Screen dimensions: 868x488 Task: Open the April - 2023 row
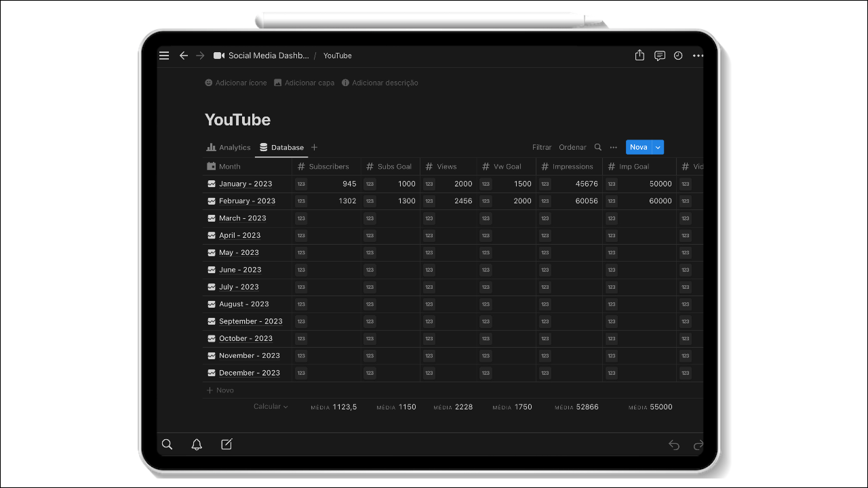(x=239, y=235)
